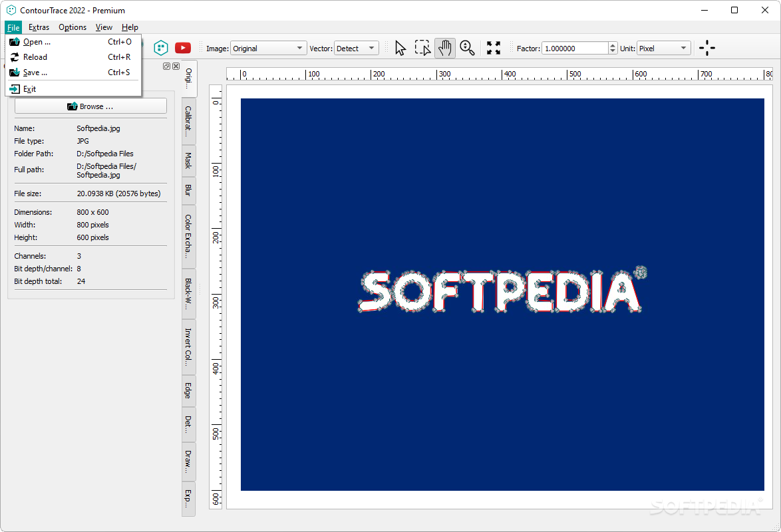Click the File menu

(x=13, y=27)
